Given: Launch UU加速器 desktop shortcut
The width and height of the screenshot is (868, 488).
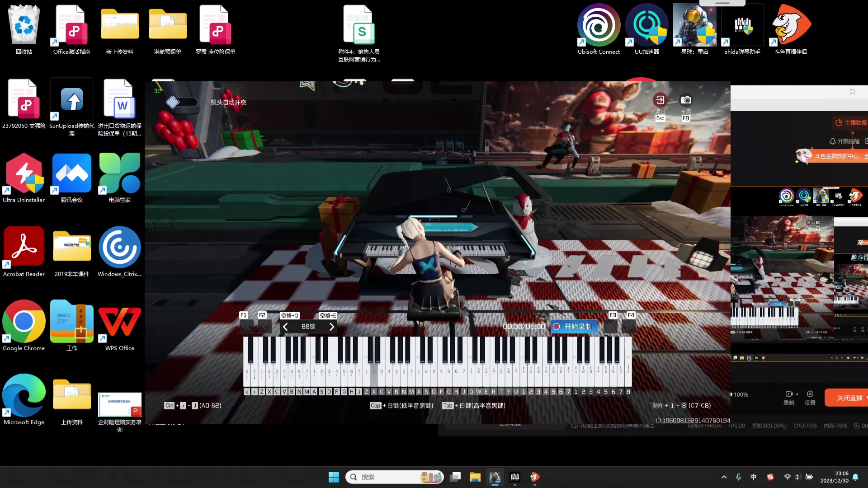Looking at the screenshot, I should [647, 30].
